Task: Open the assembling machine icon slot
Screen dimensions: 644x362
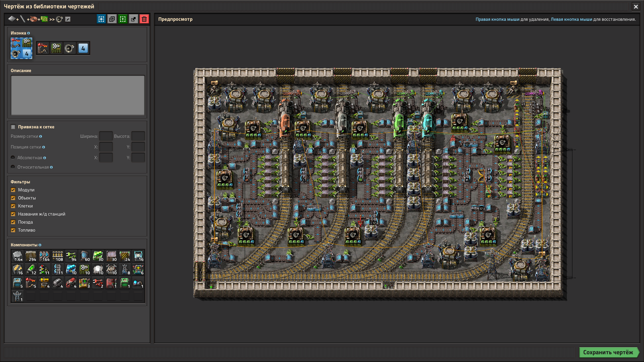Action: [x=56, y=48]
